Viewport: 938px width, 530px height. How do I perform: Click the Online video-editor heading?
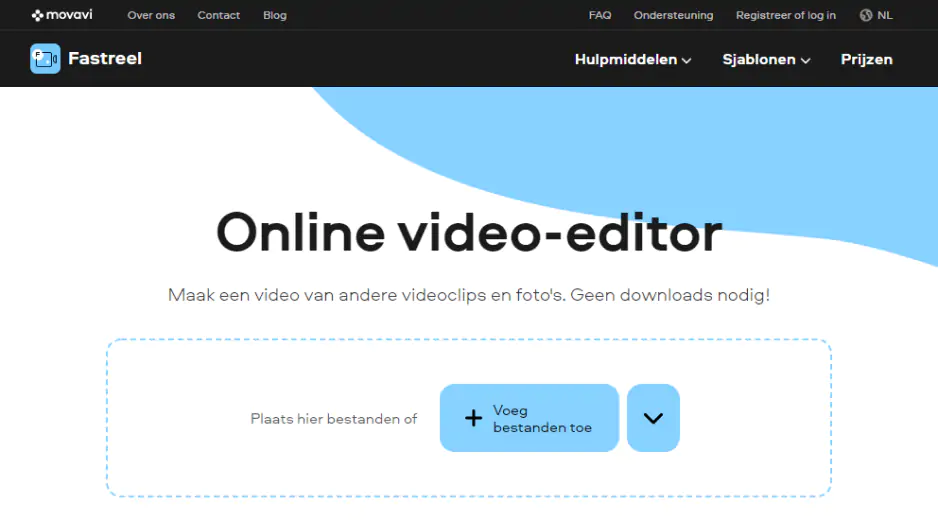point(469,233)
